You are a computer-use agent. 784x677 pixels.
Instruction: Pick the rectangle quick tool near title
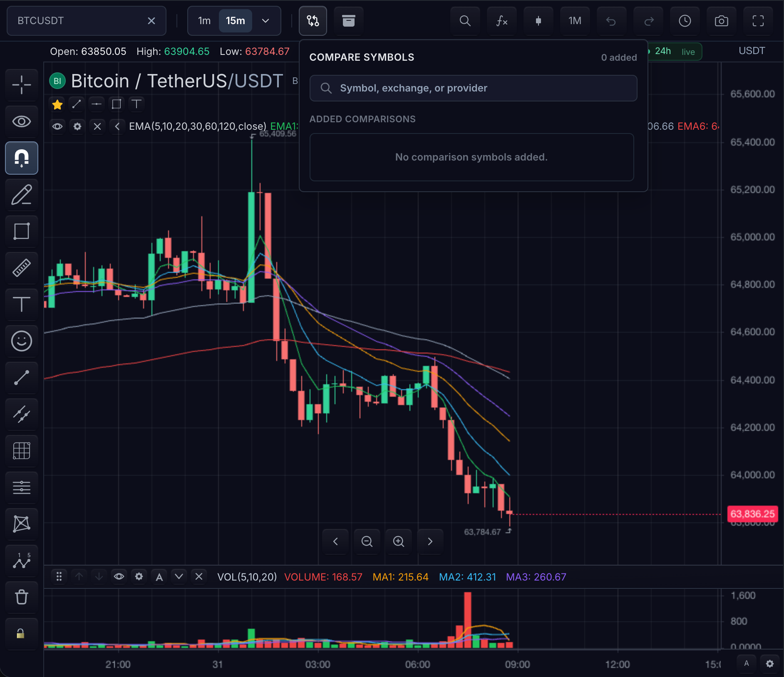click(117, 104)
